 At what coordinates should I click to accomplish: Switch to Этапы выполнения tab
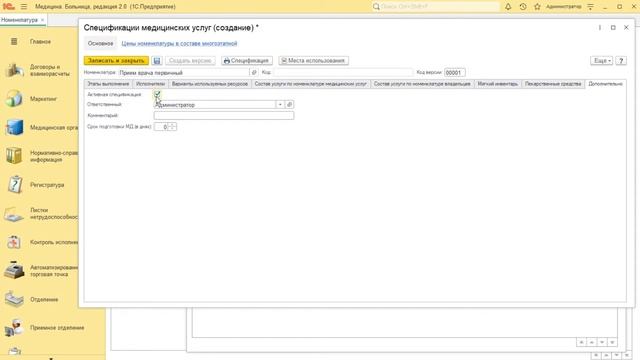click(x=108, y=84)
